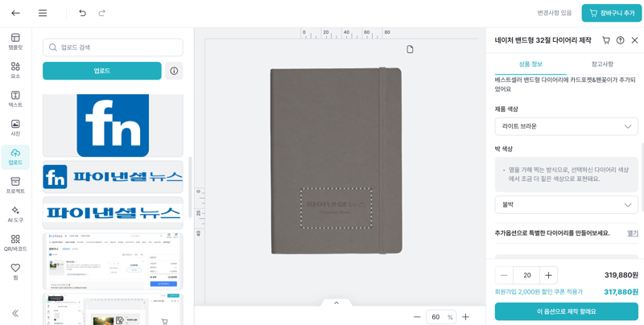Open the QR/바코드 tool
This screenshot has width=644, height=325.
(x=15, y=243)
